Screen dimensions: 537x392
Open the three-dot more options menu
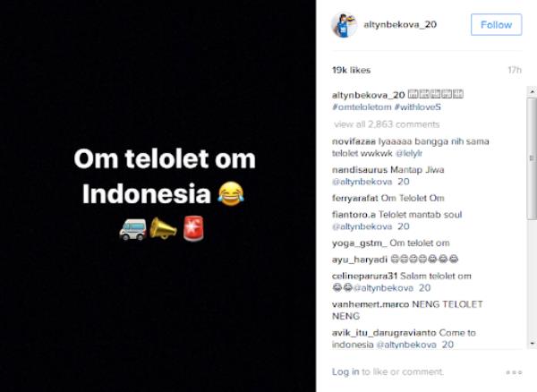coord(514,372)
